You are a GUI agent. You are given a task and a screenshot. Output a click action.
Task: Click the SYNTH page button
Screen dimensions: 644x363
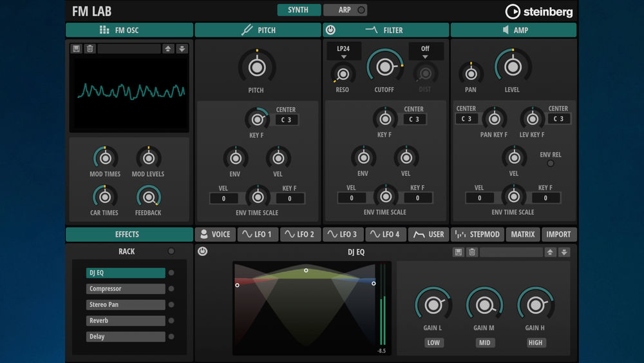coord(298,10)
